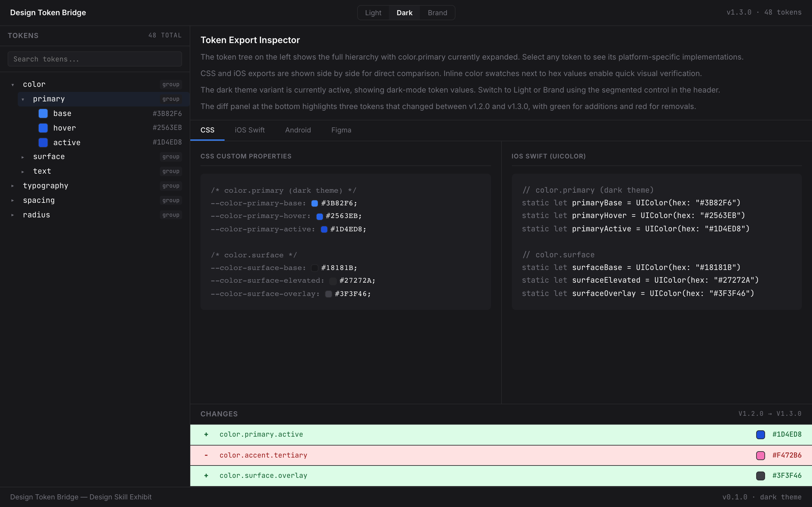Click the swatch beside --color-primary-base hex value
The width and height of the screenshot is (812, 507).
[x=314, y=203]
